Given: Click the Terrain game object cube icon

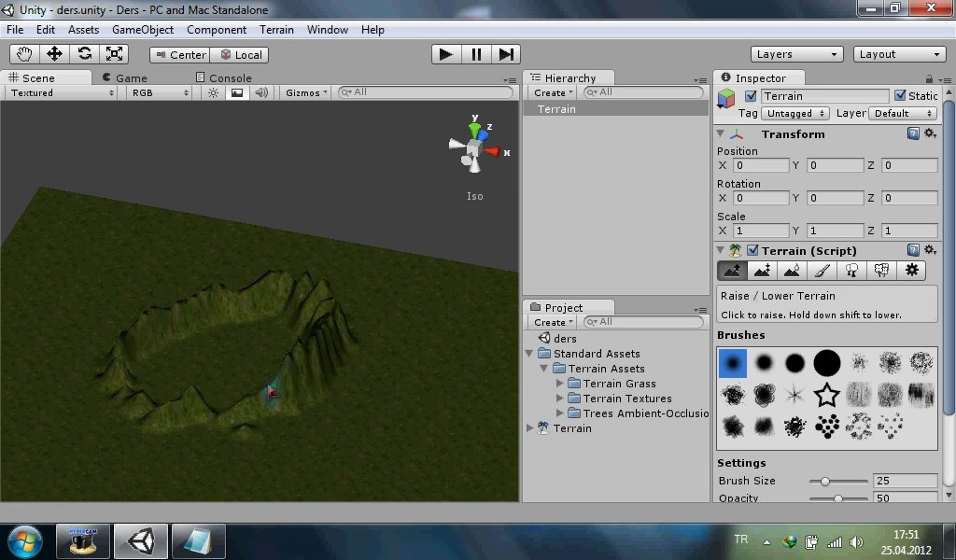Looking at the screenshot, I should 726,99.
